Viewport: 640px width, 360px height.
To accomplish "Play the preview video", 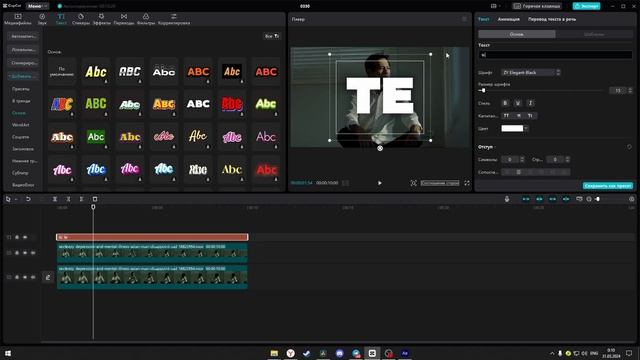I will point(380,183).
